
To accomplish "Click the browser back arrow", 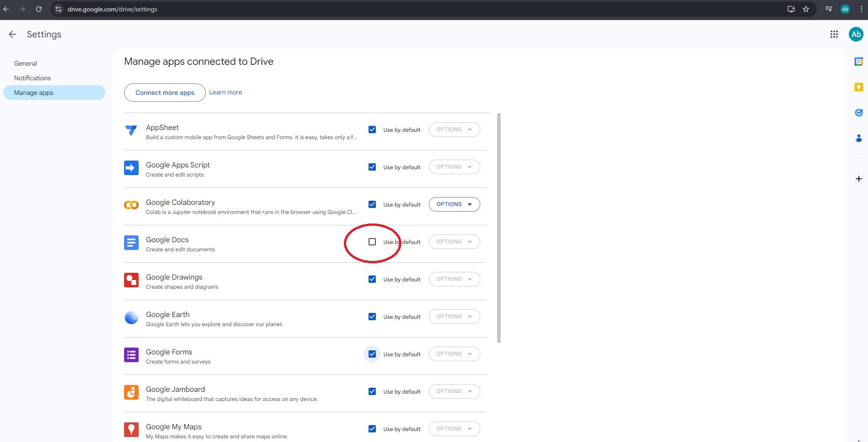I will (6, 9).
